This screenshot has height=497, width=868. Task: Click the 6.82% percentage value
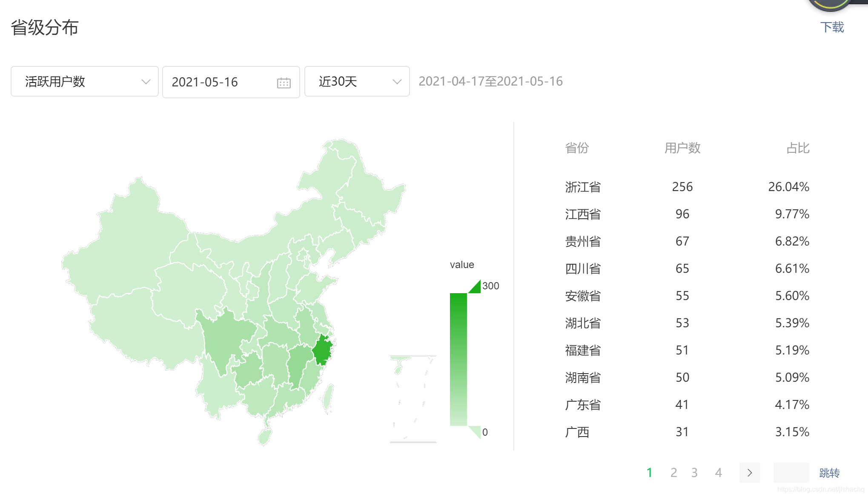[x=792, y=241]
